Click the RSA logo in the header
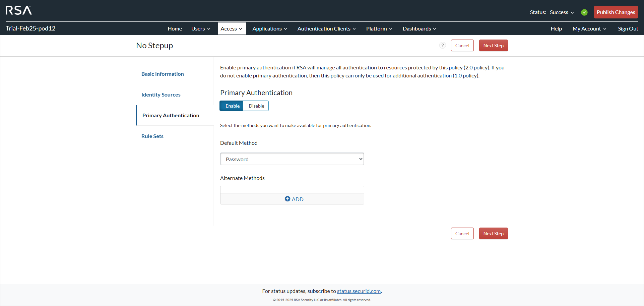The width and height of the screenshot is (644, 306). pyautogui.click(x=18, y=10)
